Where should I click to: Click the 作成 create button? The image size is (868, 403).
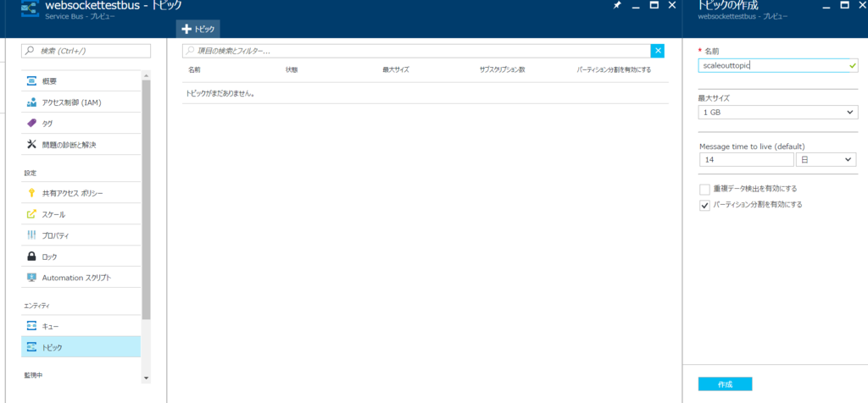pos(726,384)
